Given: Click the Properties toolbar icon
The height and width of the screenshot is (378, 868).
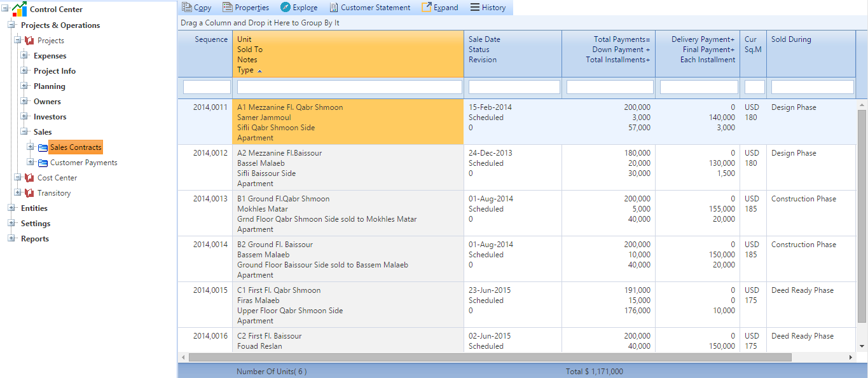Looking at the screenshot, I should (227, 8).
